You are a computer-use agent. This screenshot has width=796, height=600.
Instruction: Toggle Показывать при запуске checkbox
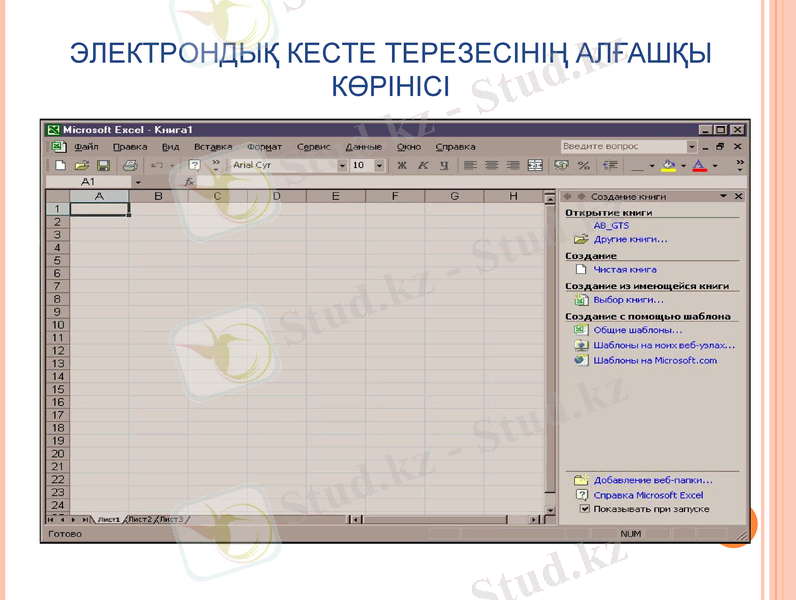coord(585,509)
